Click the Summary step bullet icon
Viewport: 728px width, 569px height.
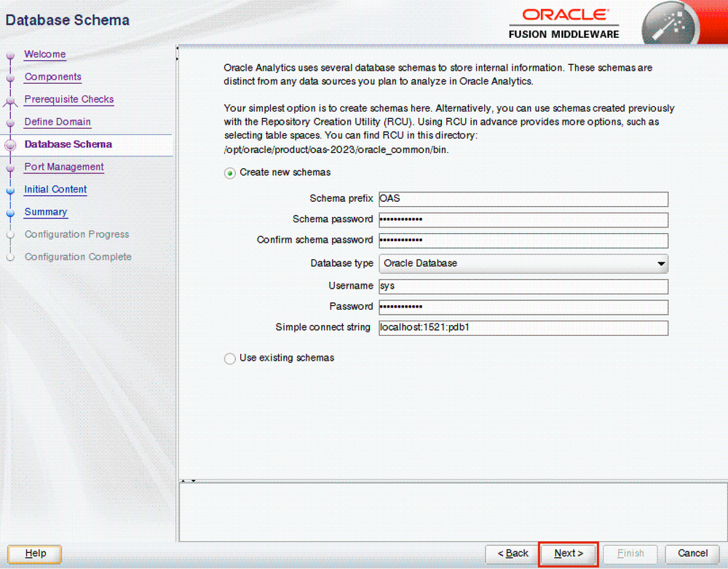(x=10, y=213)
